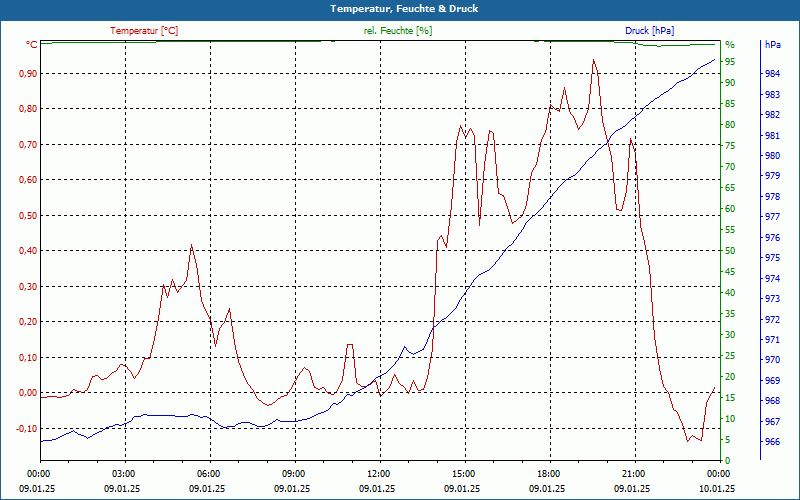
Task: Click '25' on the green humidity axis
Action: [x=730, y=356]
